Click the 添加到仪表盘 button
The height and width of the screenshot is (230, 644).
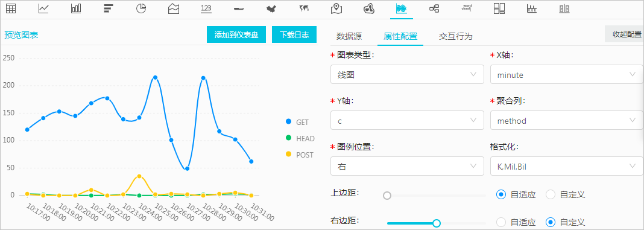pos(236,34)
